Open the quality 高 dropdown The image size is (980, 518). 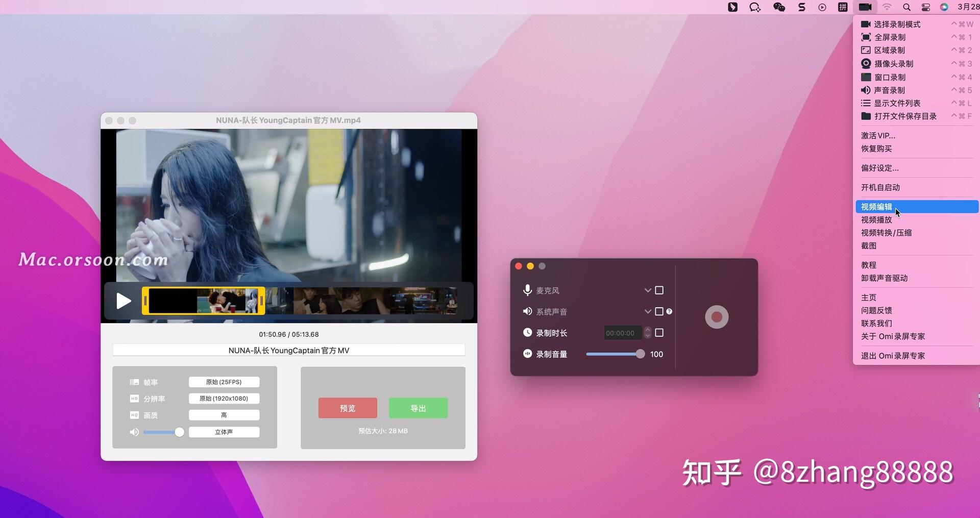[x=224, y=415]
